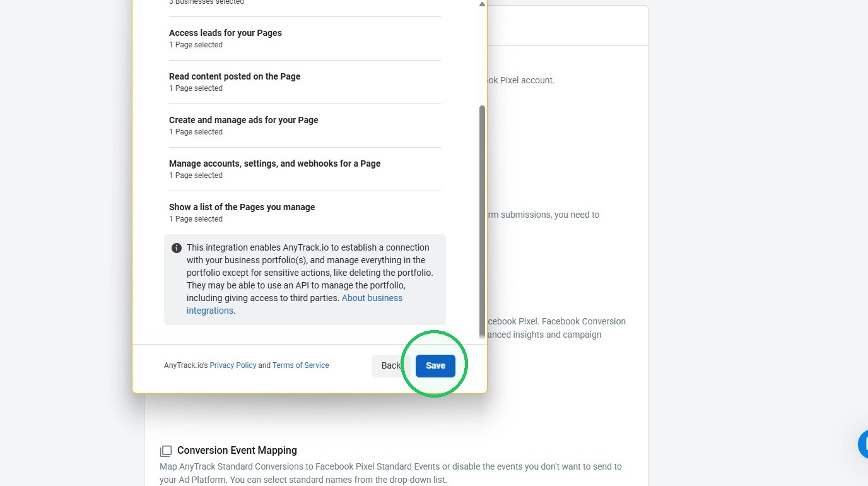The height and width of the screenshot is (486, 868).
Task: Open AnyTrack.io's Privacy Policy link
Action: 233,365
